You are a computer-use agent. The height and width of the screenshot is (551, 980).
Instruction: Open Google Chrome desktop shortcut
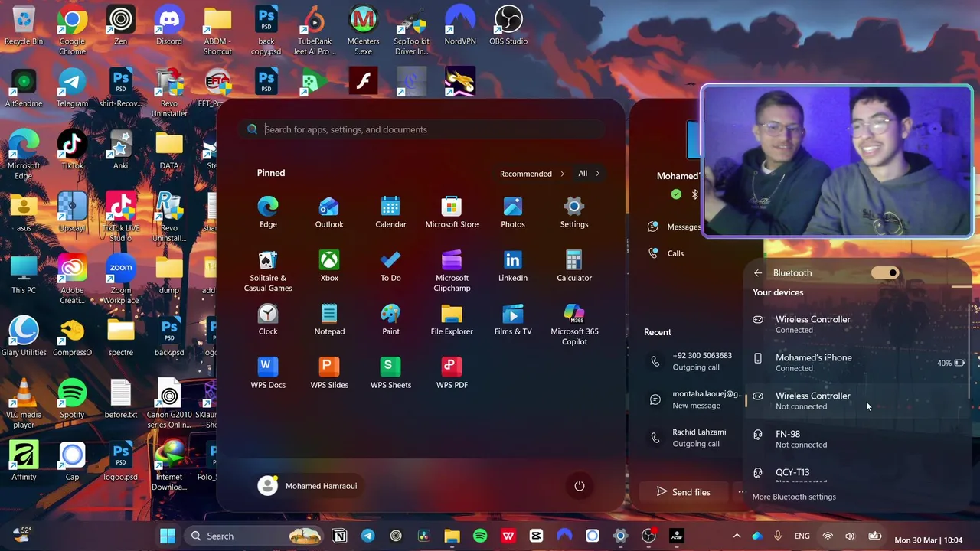[72, 30]
